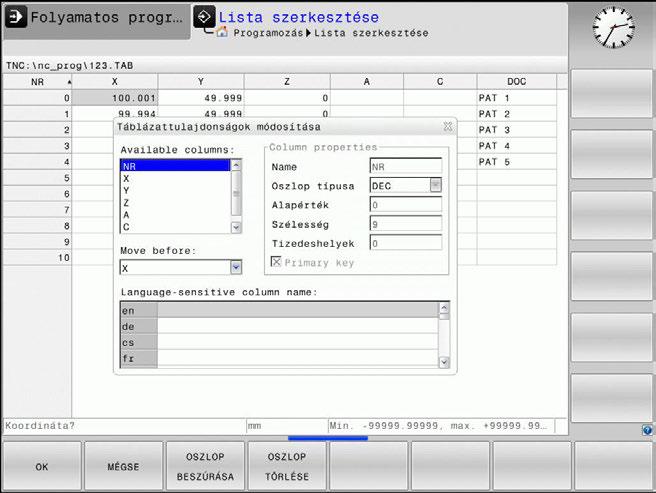The width and height of the screenshot is (656, 493).
Task: Click the OSZLOP TÖRLÉSE soft key
Action: tap(287, 466)
